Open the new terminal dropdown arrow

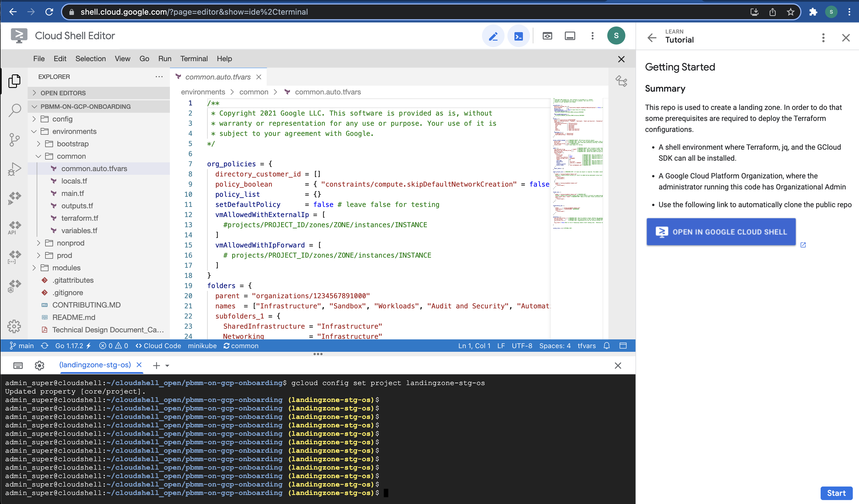pyautogui.click(x=167, y=365)
